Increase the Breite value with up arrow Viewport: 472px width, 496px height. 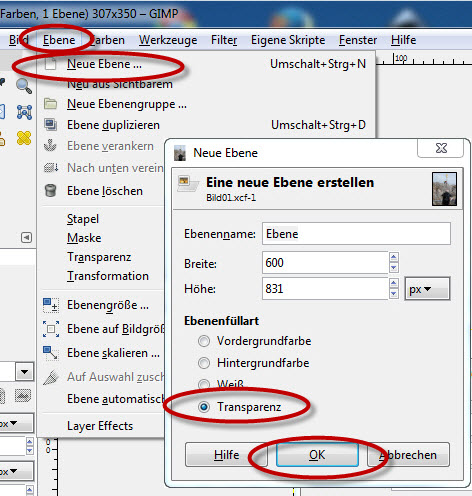tap(394, 257)
